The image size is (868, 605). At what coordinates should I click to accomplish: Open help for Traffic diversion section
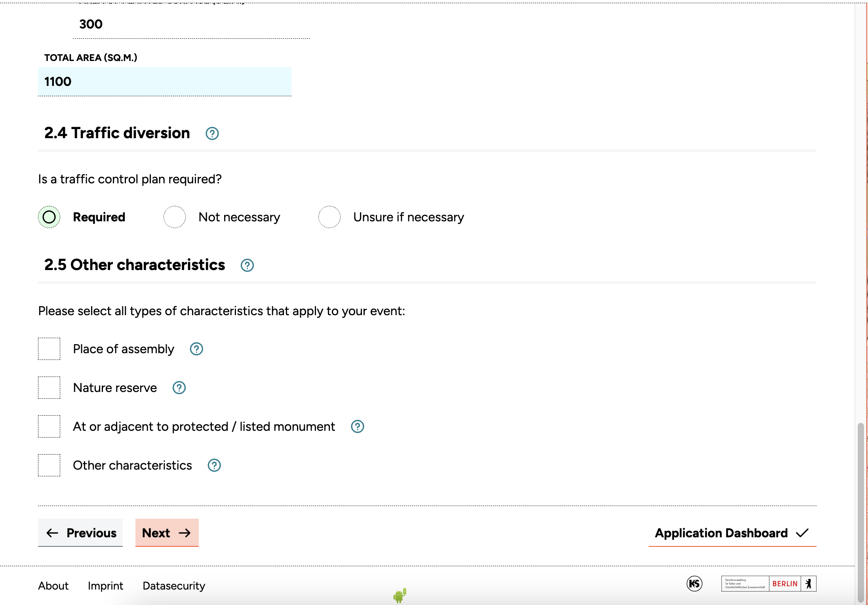tap(212, 133)
